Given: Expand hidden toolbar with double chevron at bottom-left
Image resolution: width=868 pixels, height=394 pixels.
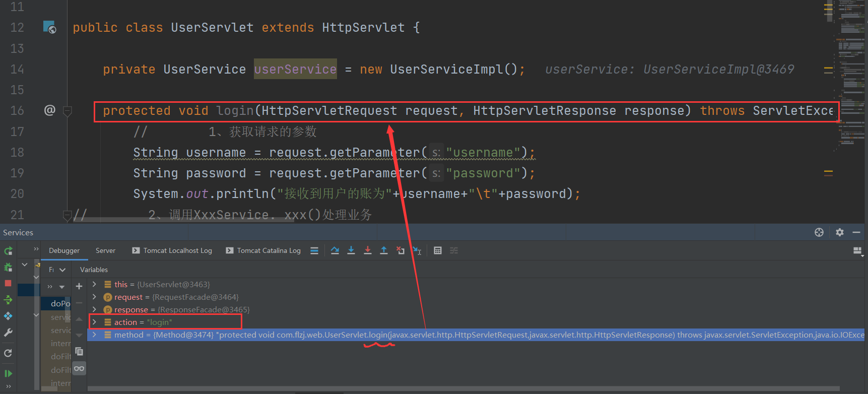Looking at the screenshot, I should click(8, 386).
